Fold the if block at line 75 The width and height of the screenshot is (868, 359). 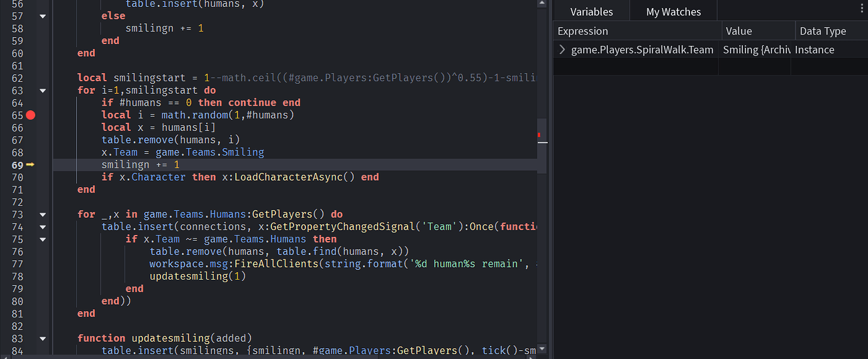click(43, 239)
